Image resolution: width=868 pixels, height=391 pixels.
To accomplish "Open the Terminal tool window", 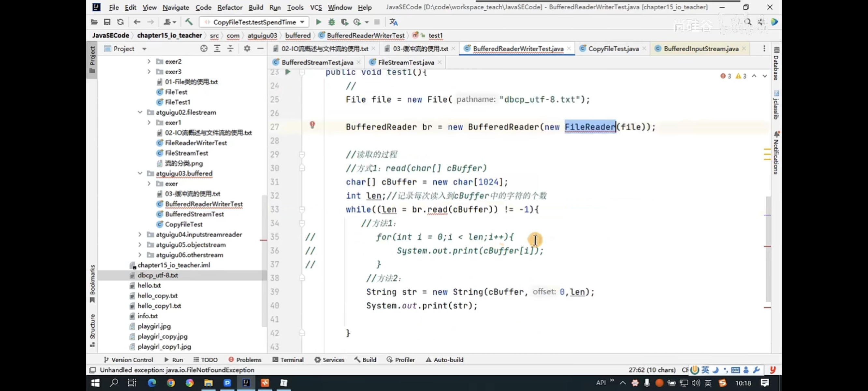I will click(x=288, y=360).
